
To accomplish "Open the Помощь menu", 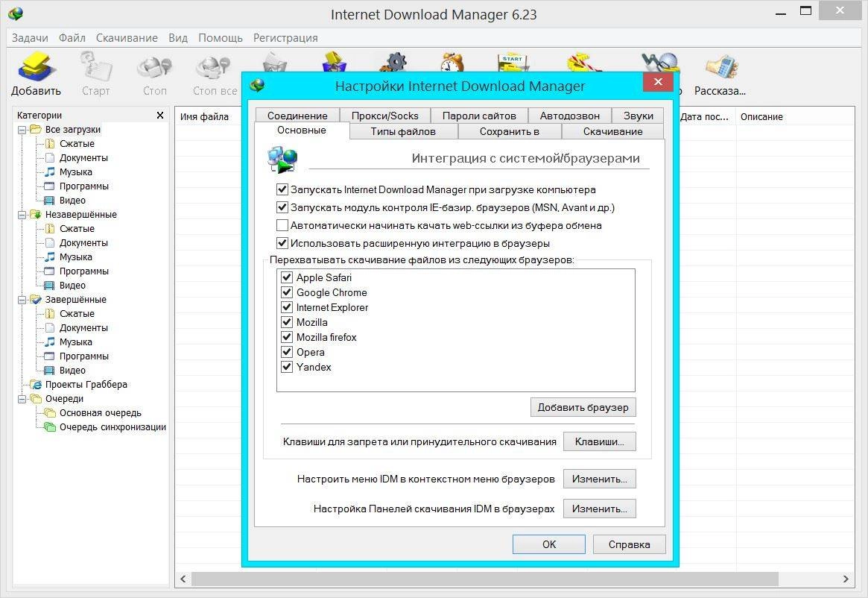I will point(221,38).
